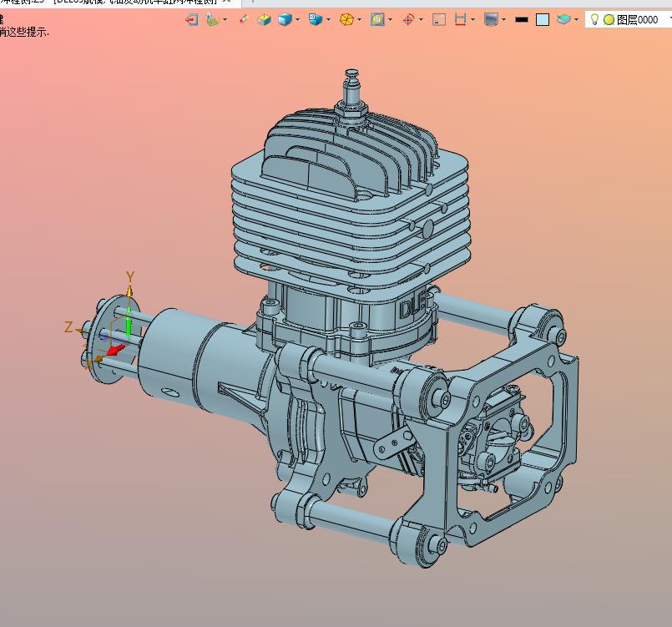Screen dimensions: 672x627
Task: Click the red crosshair target icon
Action: click(408, 20)
